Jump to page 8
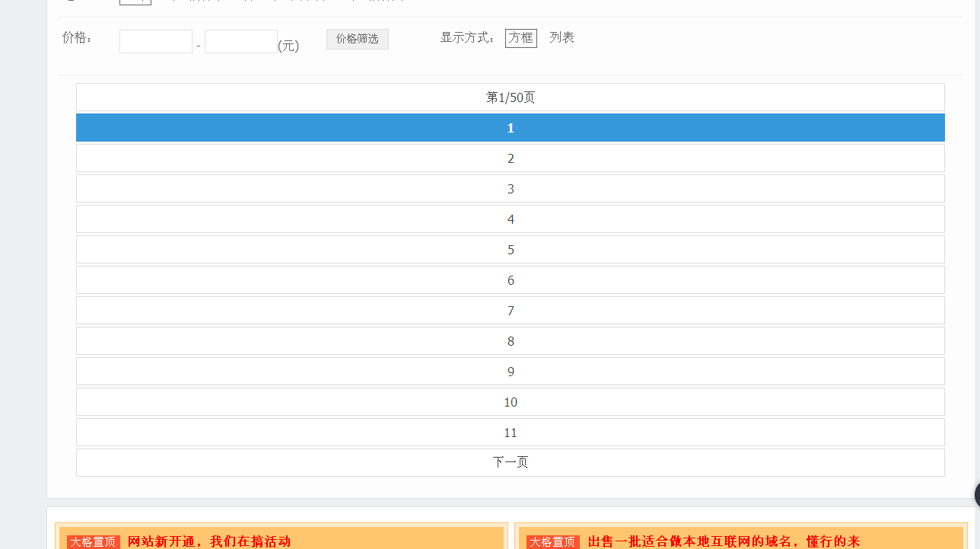980x549 pixels. (x=510, y=341)
